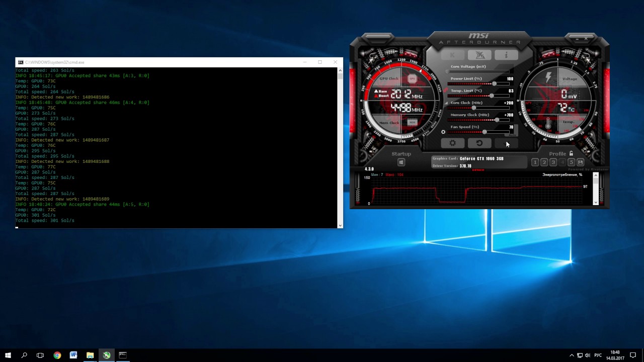Click the DETACH link above the monitoring graph
Image resolution: width=644 pixels, height=362 pixels.
478,170
